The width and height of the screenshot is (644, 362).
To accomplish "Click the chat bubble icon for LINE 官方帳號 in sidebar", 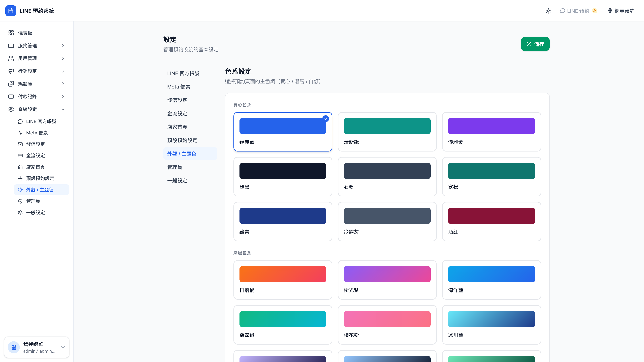I will coord(20,121).
